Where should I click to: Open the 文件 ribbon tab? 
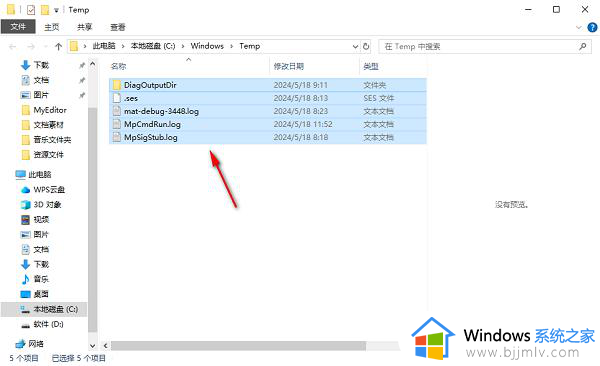coord(18,27)
